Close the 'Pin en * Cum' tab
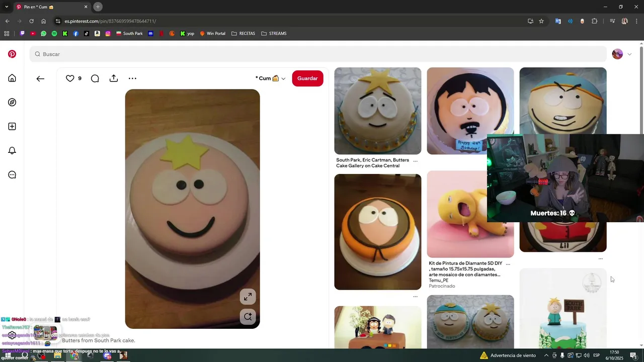 [86, 7]
